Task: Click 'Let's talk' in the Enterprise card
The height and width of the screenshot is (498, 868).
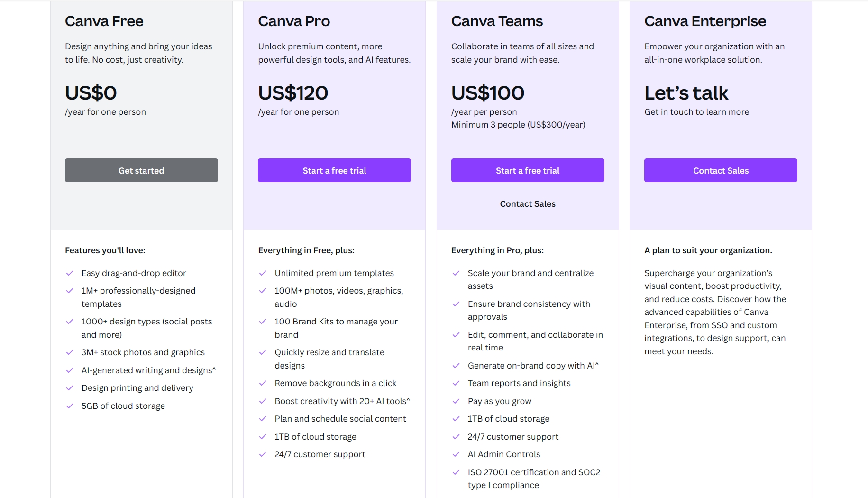Action: click(x=685, y=93)
